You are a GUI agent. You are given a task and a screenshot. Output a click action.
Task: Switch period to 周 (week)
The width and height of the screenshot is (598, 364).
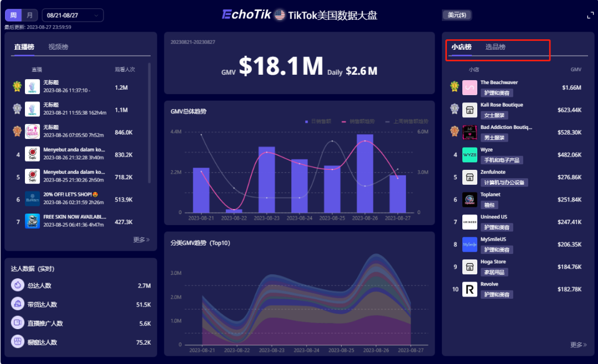pos(13,15)
